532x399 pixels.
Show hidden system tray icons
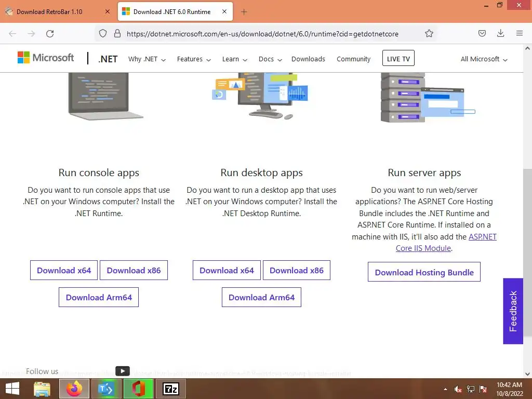(x=445, y=389)
